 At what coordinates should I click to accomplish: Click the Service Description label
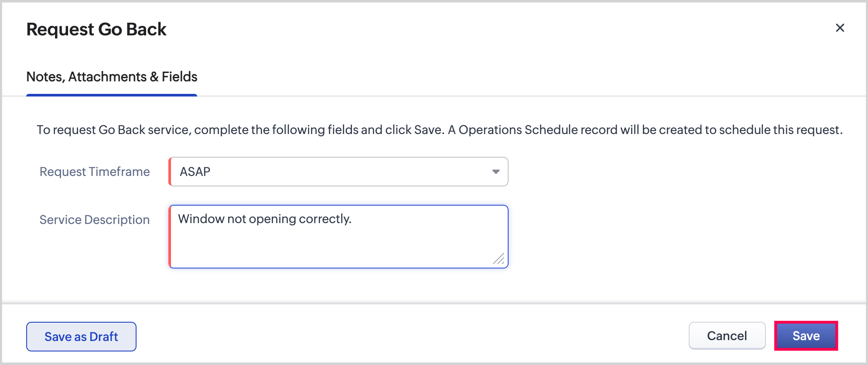pyautogui.click(x=95, y=220)
